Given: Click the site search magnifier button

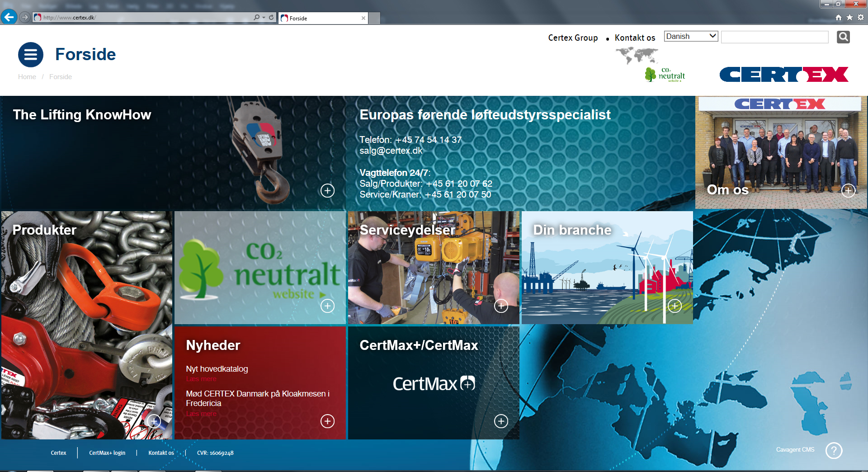Looking at the screenshot, I should (843, 37).
